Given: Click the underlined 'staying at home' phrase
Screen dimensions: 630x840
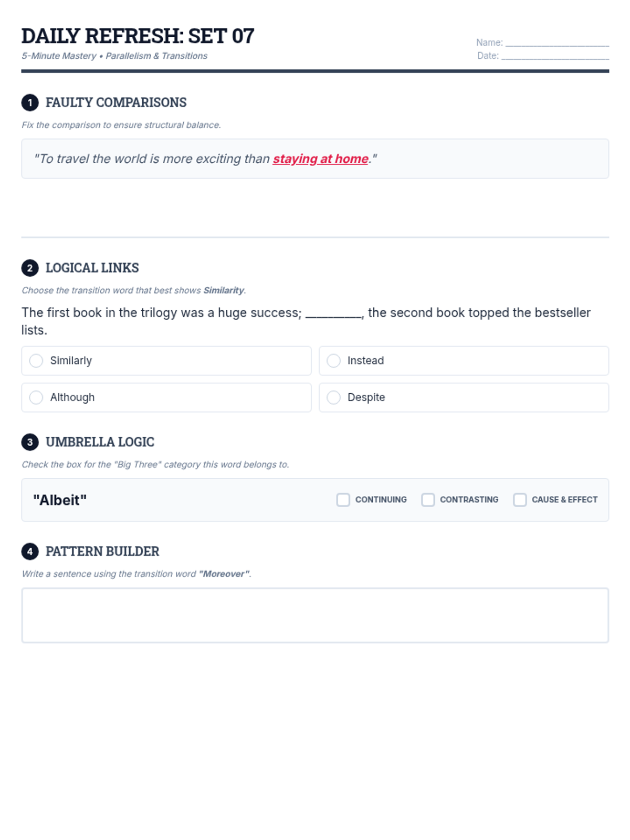Looking at the screenshot, I should pyautogui.click(x=320, y=159).
